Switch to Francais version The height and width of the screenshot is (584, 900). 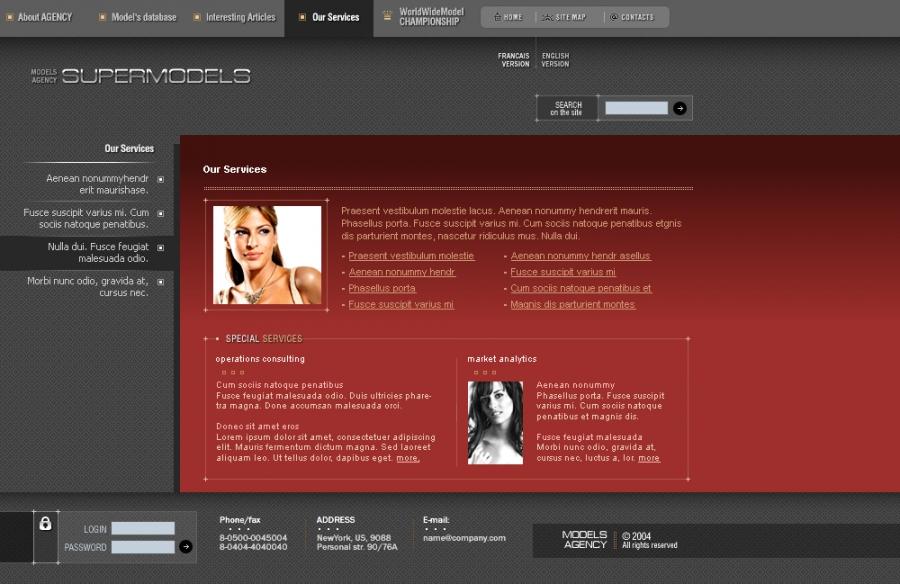[x=515, y=60]
